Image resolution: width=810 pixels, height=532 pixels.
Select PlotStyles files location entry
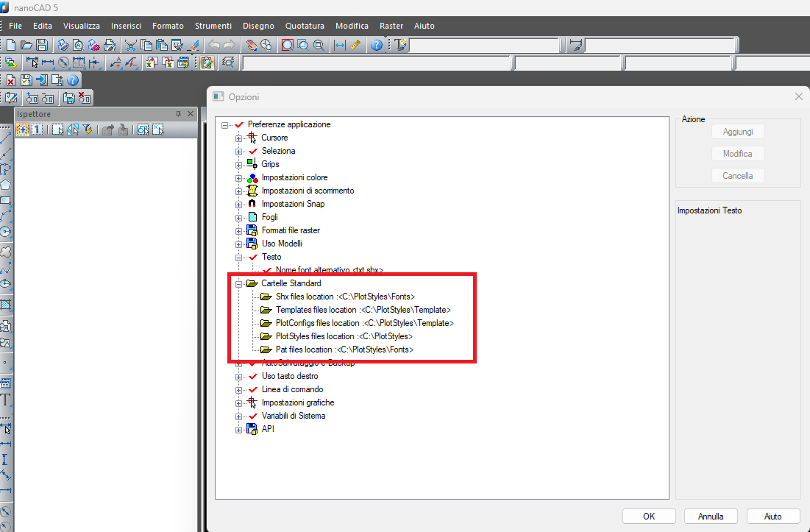coord(344,336)
